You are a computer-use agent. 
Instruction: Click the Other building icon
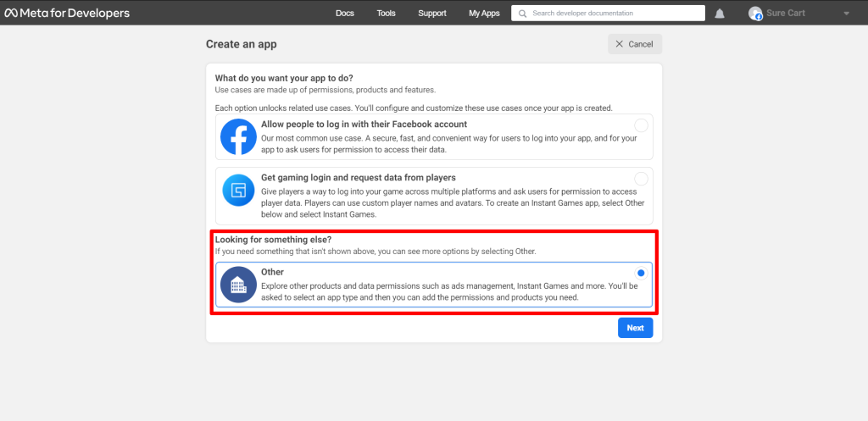tap(238, 285)
